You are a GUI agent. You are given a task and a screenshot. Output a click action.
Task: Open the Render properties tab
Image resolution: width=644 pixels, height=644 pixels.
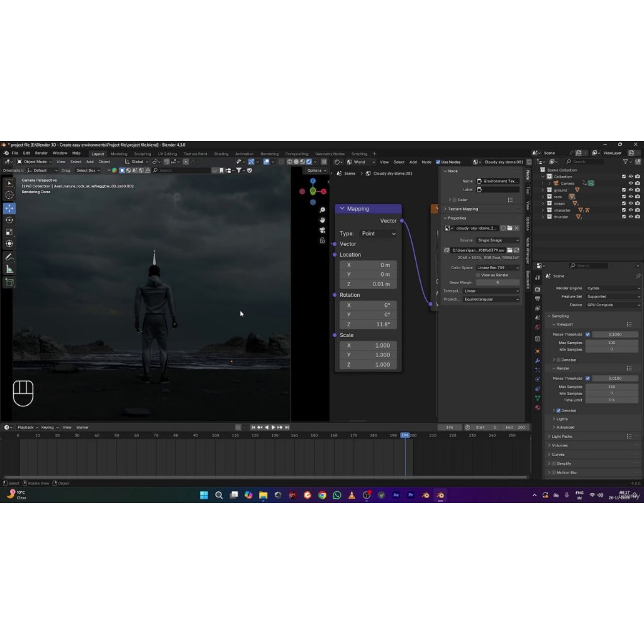538,289
